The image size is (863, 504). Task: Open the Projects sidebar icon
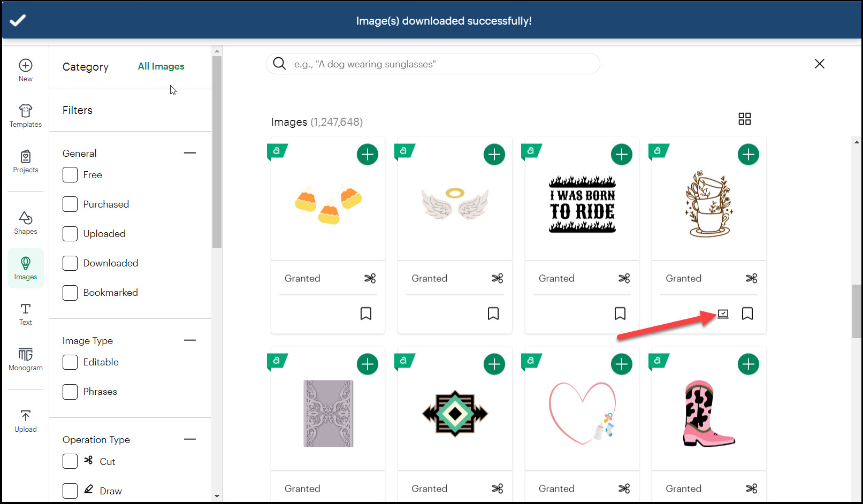tap(26, 161)
